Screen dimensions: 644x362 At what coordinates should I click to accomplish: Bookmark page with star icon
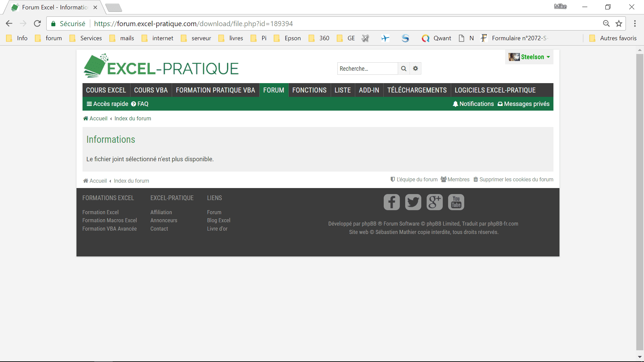coord(619,24)
